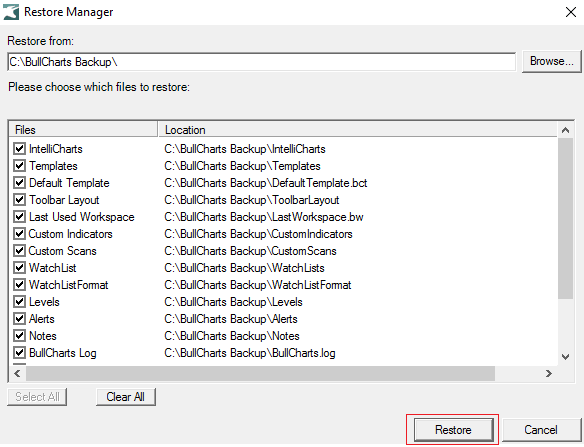Viewport: 584px width, 447px height.
Task: Click the right arrow of the horizontal scrollbar
Action: [x=549, y=373]
